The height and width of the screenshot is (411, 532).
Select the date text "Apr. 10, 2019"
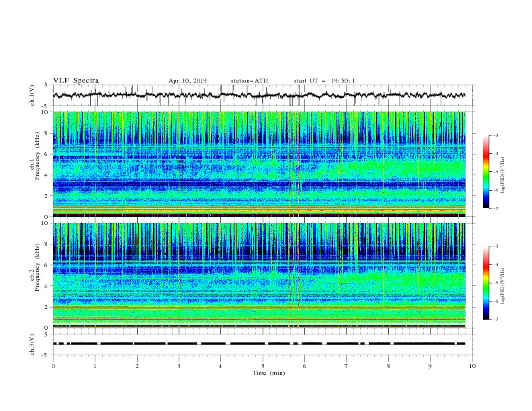point(187,81)
